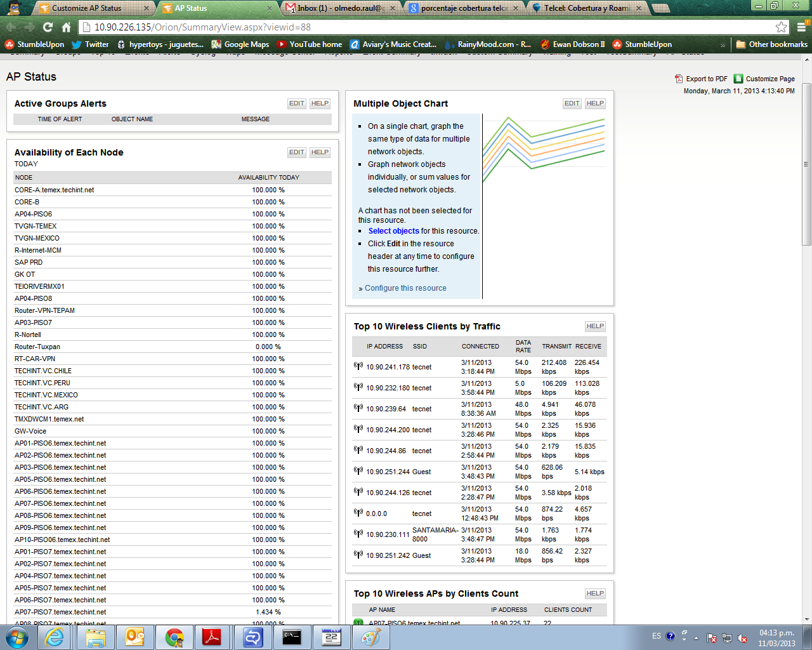Click the Export to PDF icon
Viewport: 812px width, 650px height.
[679, 79]
